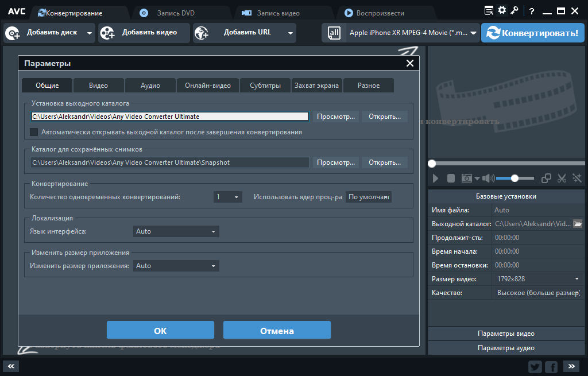Viewport: 588px width, 376px height.
Task: Close the Параметры dialog
Action: point(410,63)
